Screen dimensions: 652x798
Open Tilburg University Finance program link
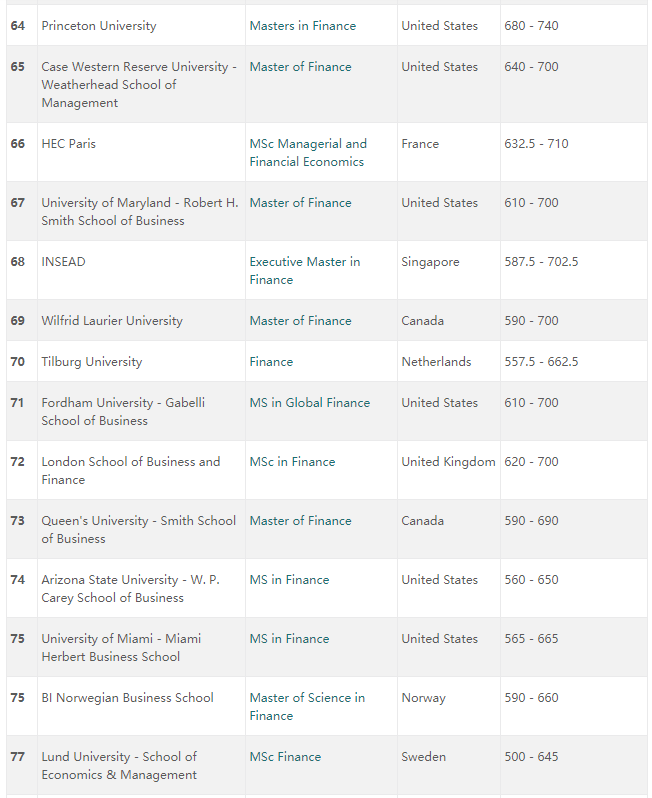[x=271, y=362]
